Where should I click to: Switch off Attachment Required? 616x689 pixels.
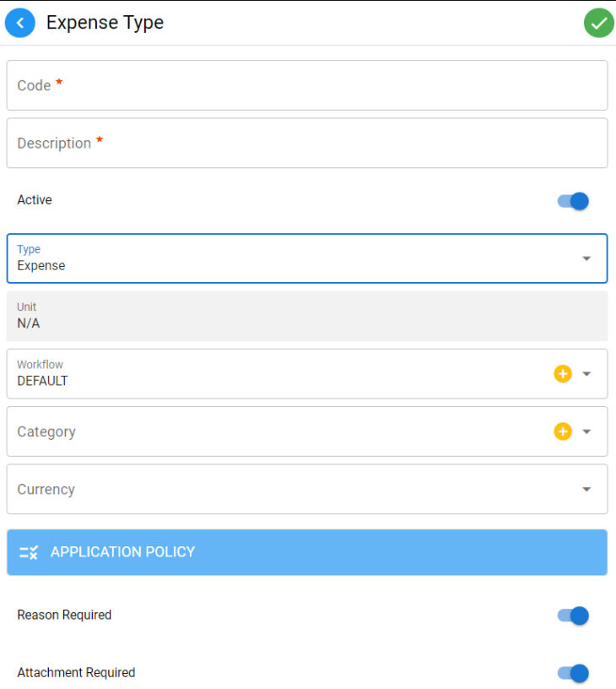point(572,673)
